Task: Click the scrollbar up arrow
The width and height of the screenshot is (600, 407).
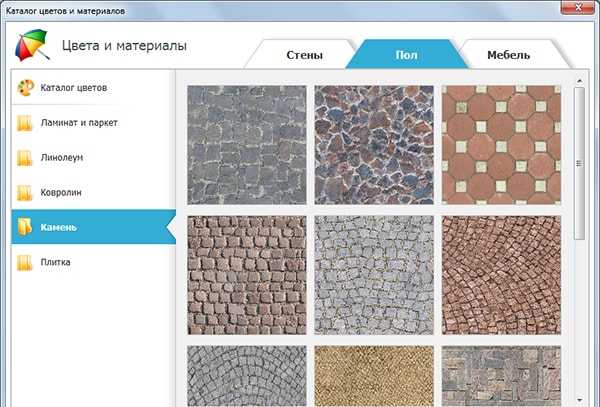Action: [581, 78]
